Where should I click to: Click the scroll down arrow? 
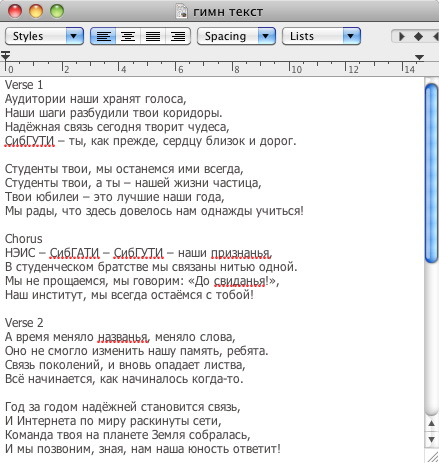tap(432, 439)
